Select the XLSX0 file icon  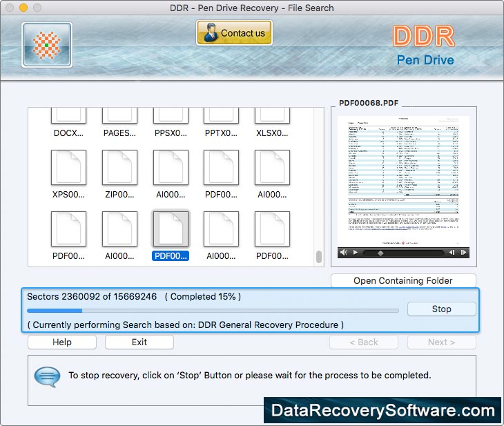click(x=272, y=115)
